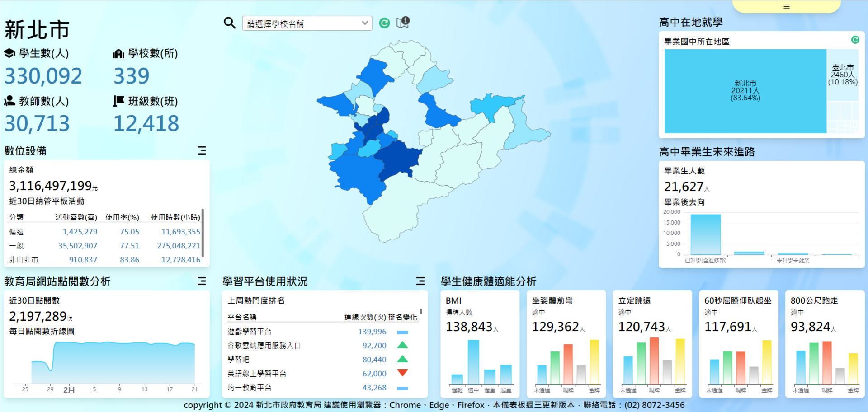Click the green refresh icon beside school dropdown
The height and width of the screenshot is (412, 868).
(384, 23)
